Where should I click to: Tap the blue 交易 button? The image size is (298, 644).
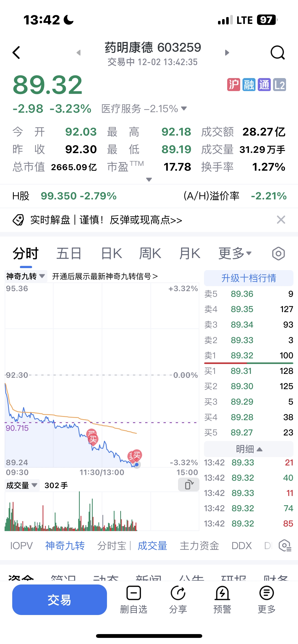60,600
